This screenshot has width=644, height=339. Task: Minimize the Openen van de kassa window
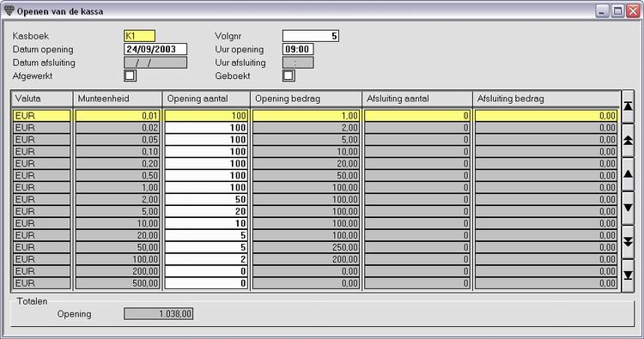[x=602, y=10]
